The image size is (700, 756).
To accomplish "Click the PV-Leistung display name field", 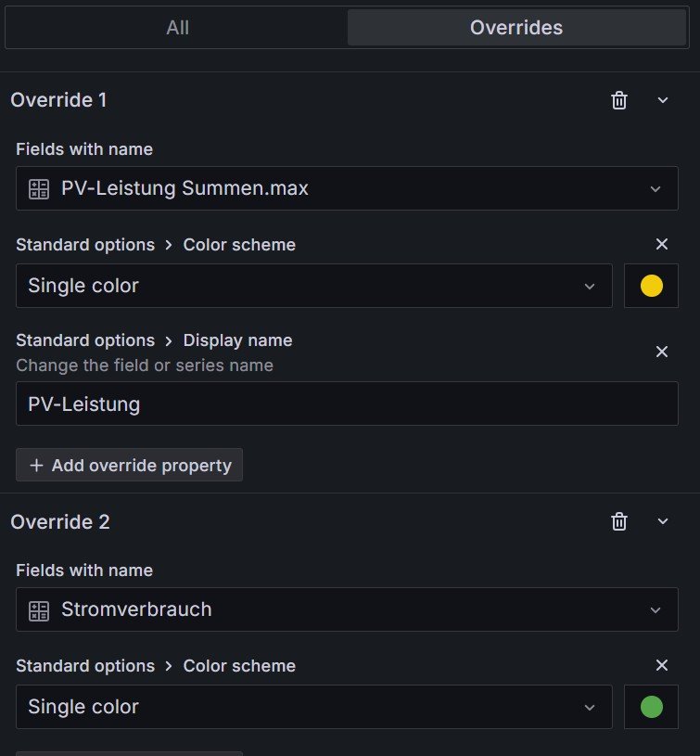I will pyautogui.click(x=347, y=404).
